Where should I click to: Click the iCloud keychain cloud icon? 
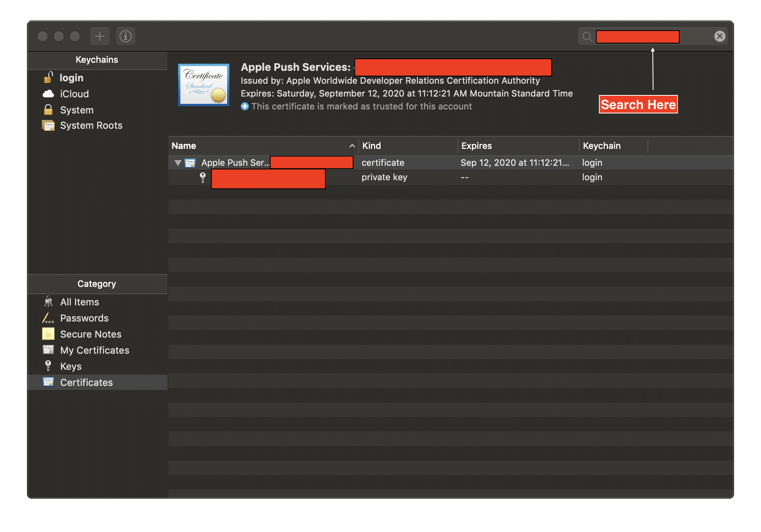point(48,94)
